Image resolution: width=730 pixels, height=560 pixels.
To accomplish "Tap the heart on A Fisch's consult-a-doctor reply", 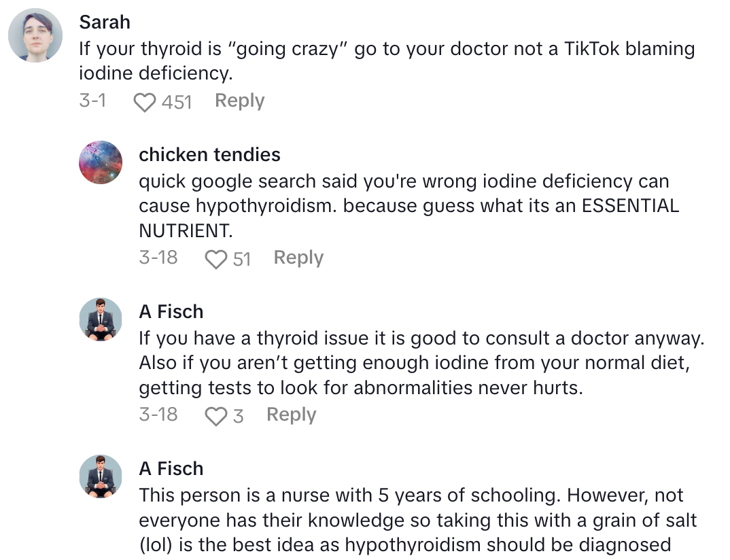I will click(215, 417).
